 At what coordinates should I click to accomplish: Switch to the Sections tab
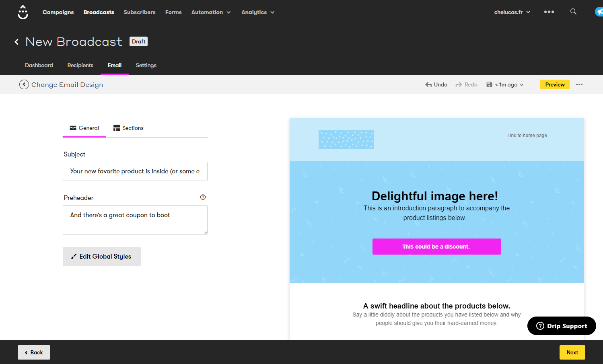(128, 128)
